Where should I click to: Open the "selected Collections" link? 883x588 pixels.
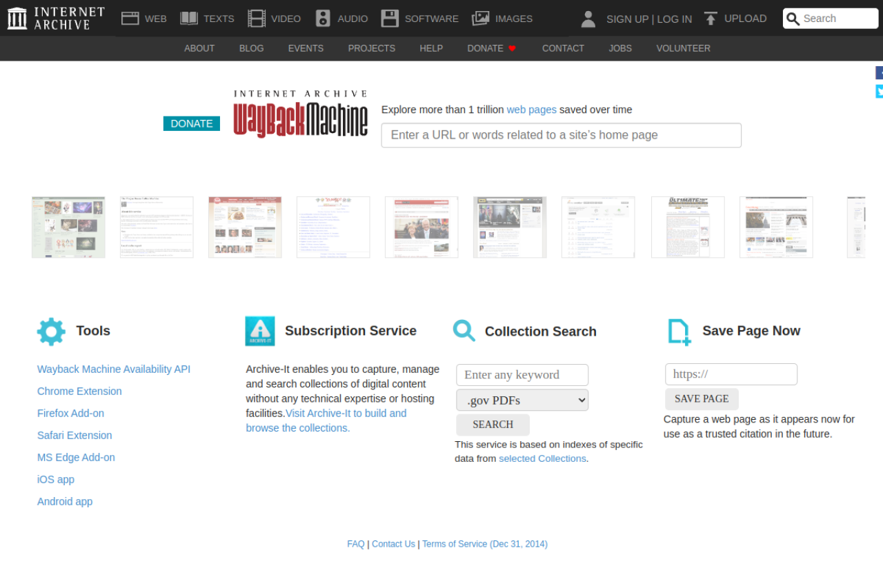(542, 458)
